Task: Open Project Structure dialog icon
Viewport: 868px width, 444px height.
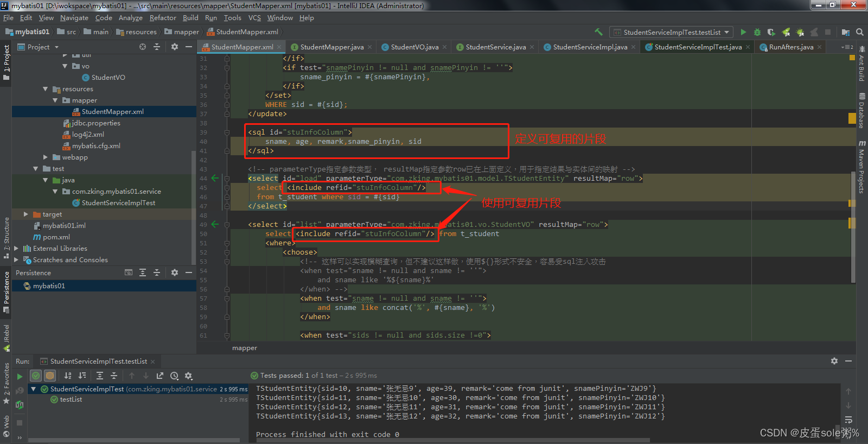Action: [x=845, y=32]
